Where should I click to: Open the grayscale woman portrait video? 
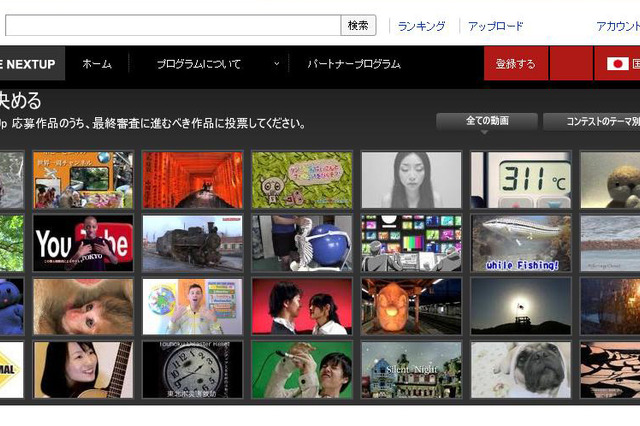click(x=411, y=180)
